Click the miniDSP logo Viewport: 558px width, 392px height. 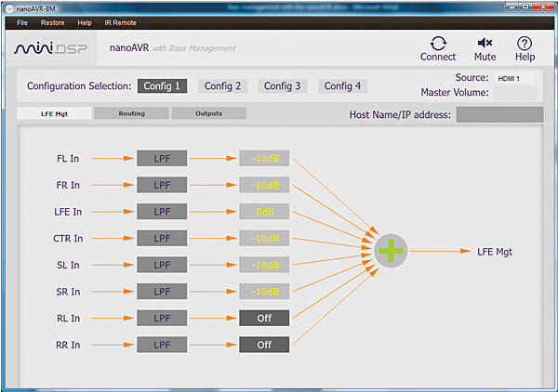coord(50,48)
